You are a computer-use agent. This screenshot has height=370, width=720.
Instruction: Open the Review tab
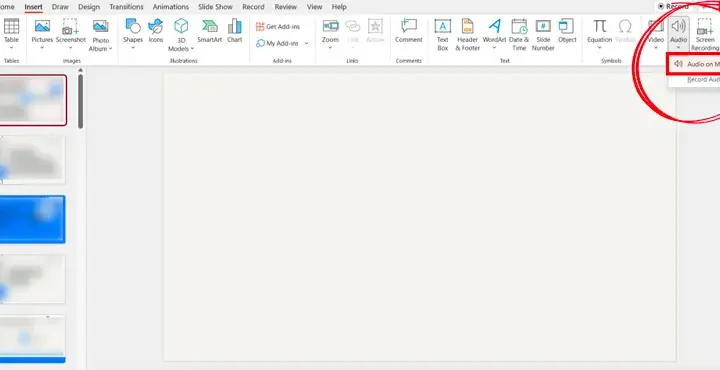click(286, 7)
